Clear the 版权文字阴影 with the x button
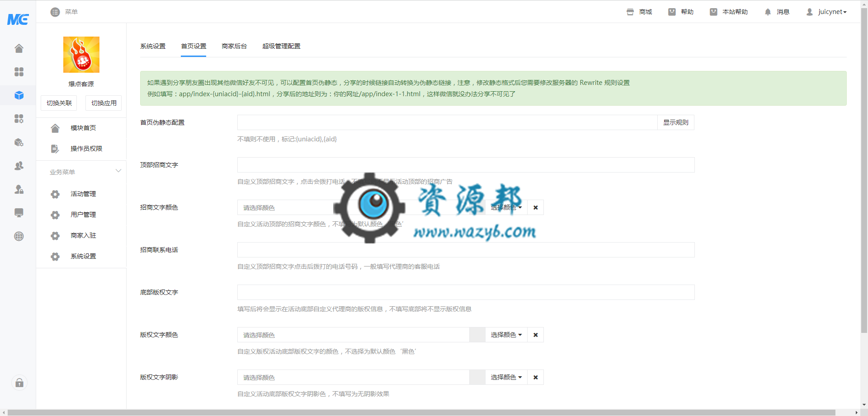The image size is (868, 416). (536, 378)
